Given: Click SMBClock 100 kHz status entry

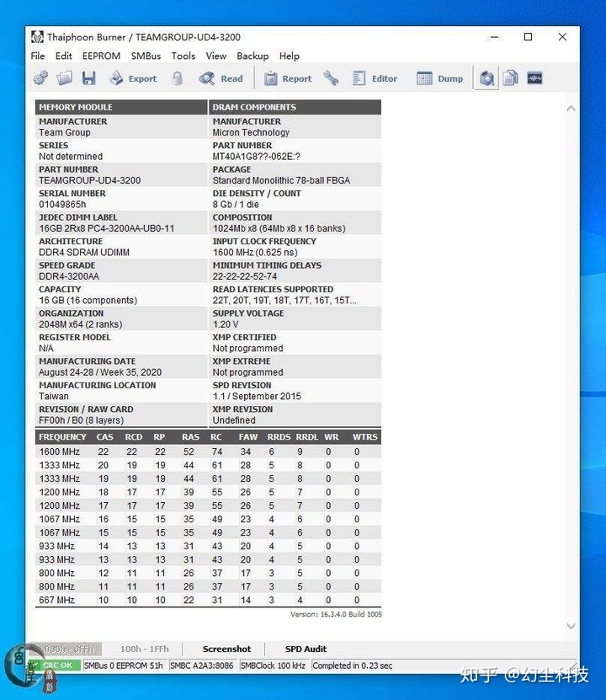Looking at the screenshot, I should pyautogui.click(x=273, y=665).
